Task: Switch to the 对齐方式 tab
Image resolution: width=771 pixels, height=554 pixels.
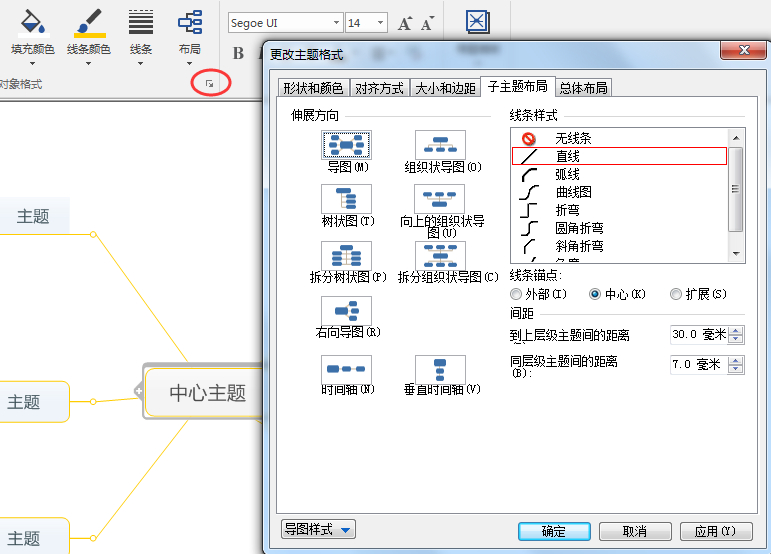Action: pyautogui.click(x=379, y=88)
